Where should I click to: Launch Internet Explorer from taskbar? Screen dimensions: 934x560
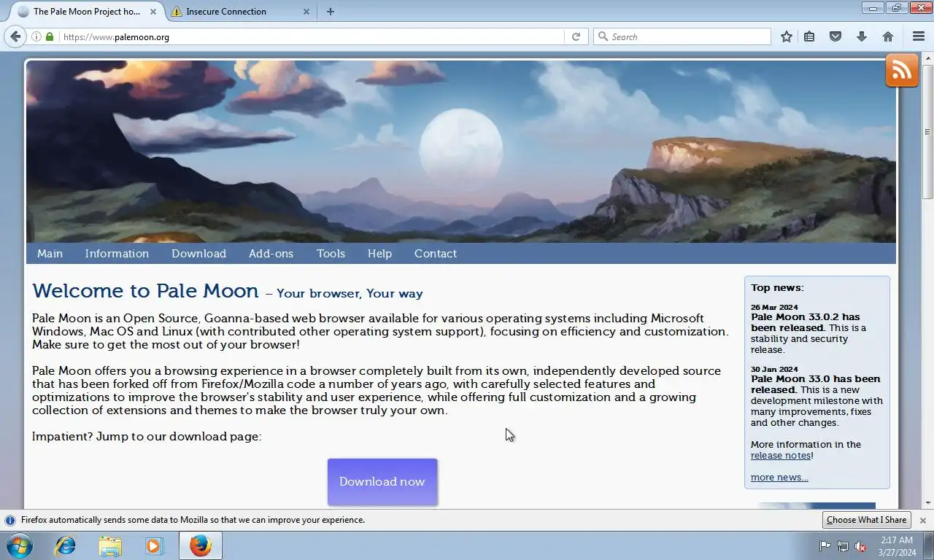66,545
